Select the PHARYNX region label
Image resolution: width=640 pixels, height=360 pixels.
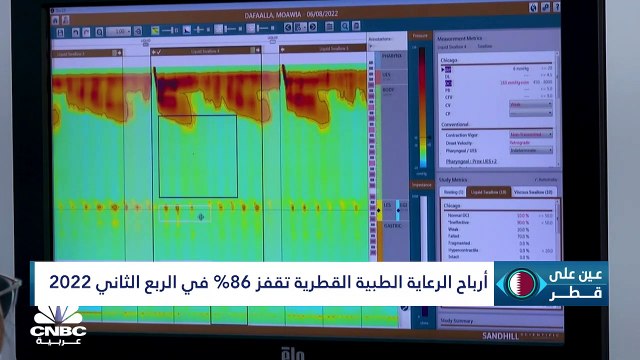point(392,56)
